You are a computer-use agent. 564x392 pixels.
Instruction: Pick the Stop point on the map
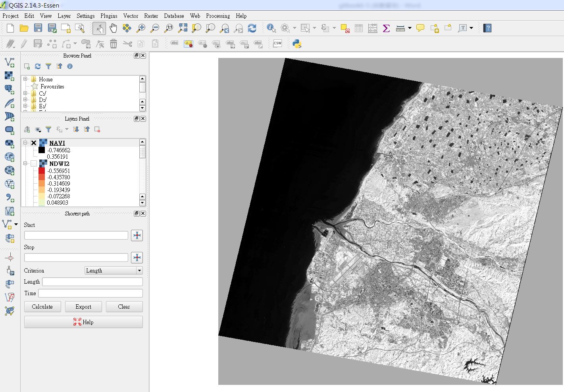137,257
